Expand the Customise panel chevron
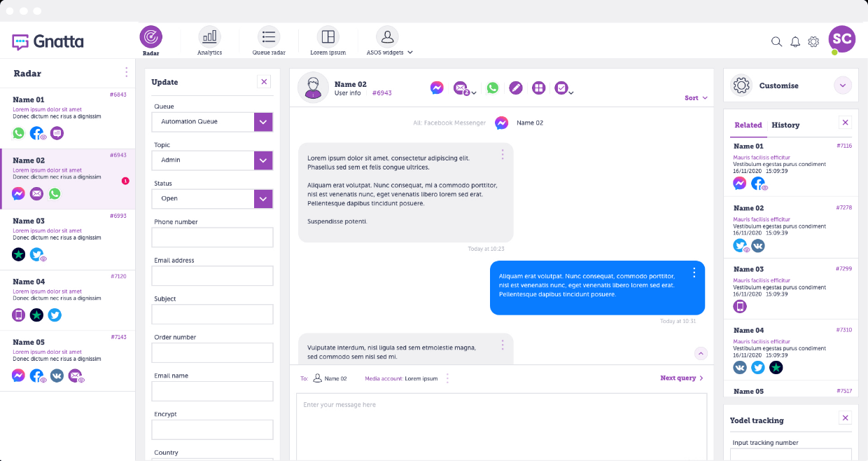Screen dimensions: 868x461 click(843, 85)
